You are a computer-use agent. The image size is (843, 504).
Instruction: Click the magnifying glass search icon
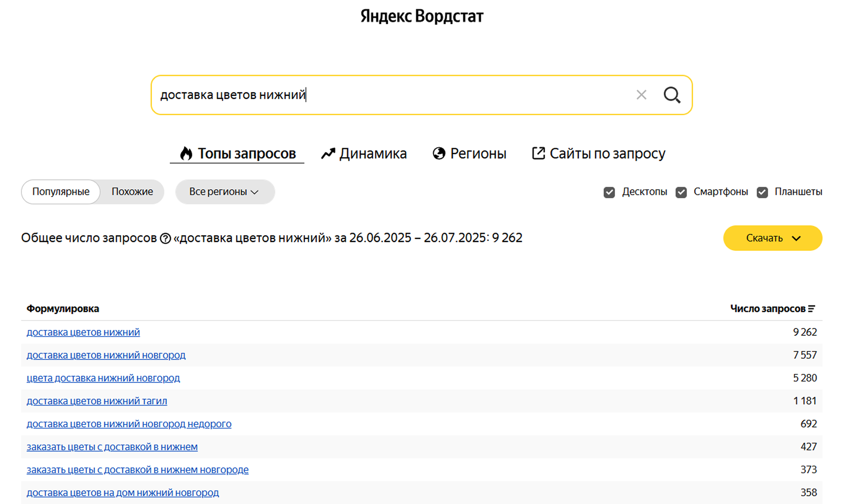pos(672,95)
